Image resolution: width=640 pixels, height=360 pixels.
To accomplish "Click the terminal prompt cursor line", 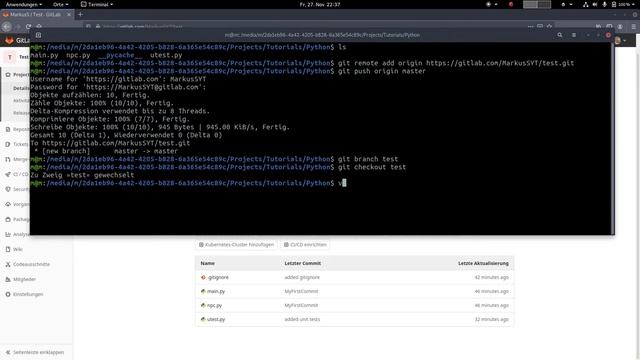I will pos(188,183).
